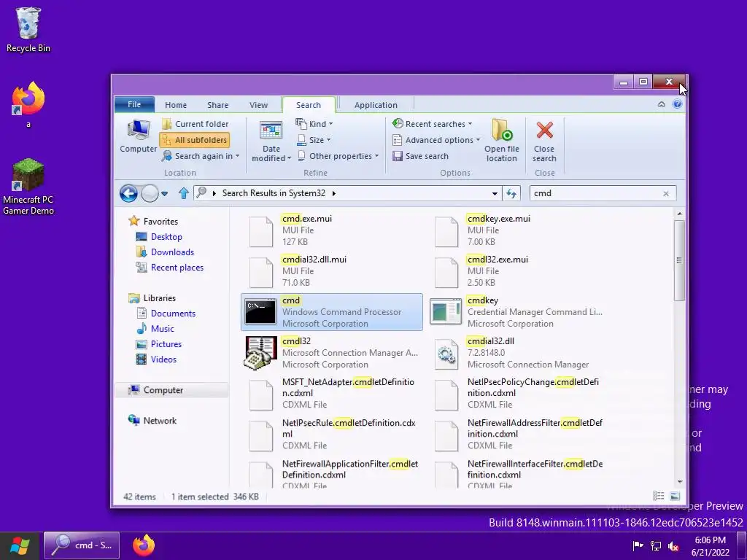Open Desktop in Favorites
The width and height of the screenshot is (747, 560).
coord(166,237)
